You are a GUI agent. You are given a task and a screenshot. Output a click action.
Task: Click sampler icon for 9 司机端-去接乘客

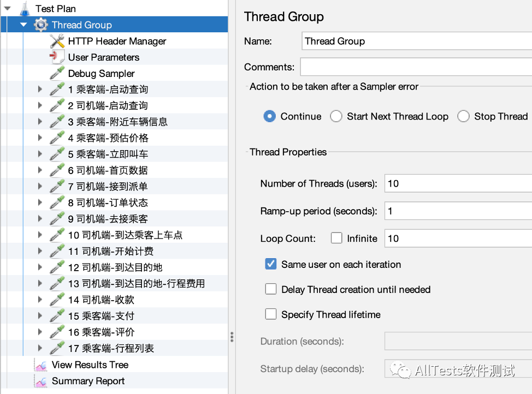coord(57,219)
